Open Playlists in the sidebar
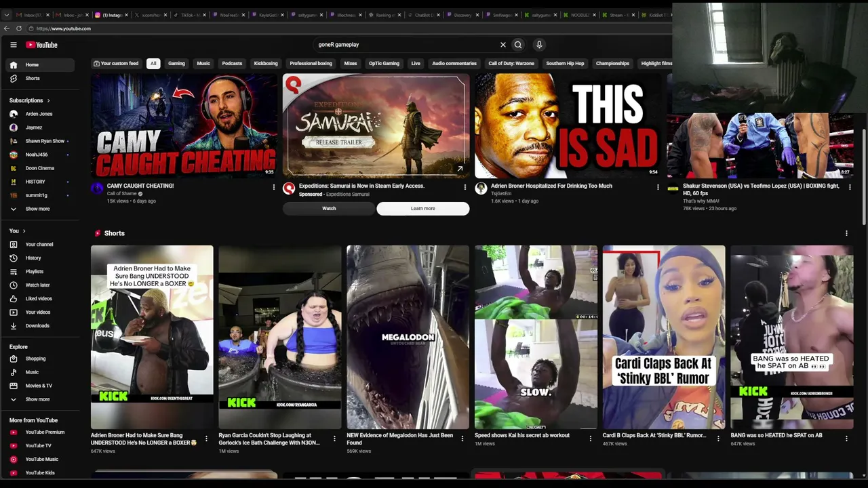This screenshot has width=868, height=488. (x=41, y=272)
